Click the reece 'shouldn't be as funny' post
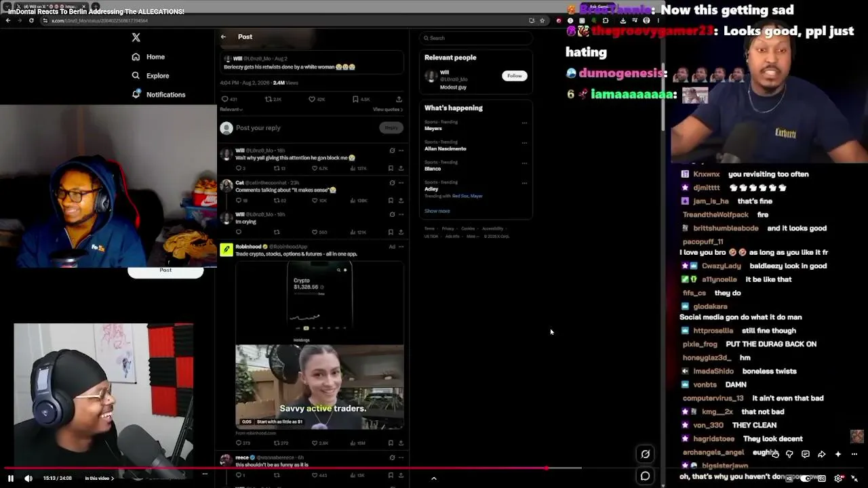Viewport: 868px width, 488px height. pos(272,465)
